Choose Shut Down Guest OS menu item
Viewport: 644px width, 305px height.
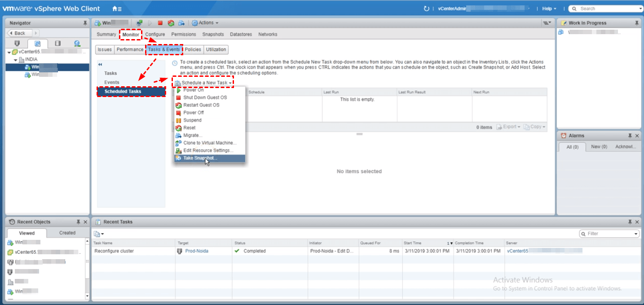coord(209,97)
